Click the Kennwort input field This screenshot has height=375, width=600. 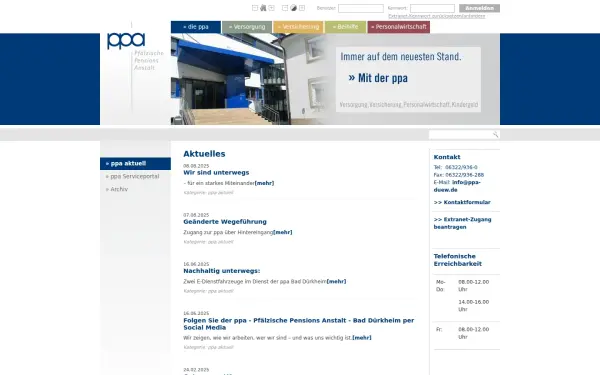[x=432, y=8]
